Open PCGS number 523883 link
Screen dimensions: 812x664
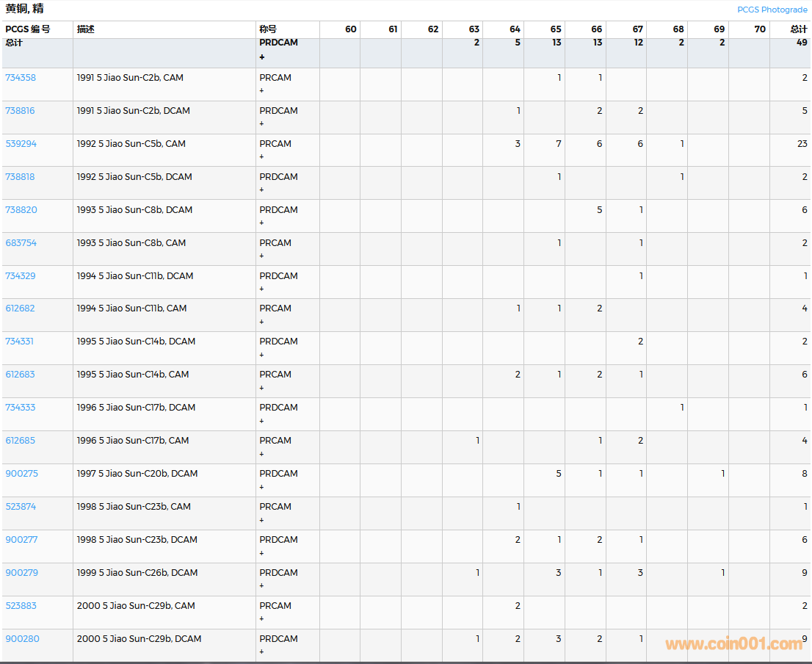21,606
